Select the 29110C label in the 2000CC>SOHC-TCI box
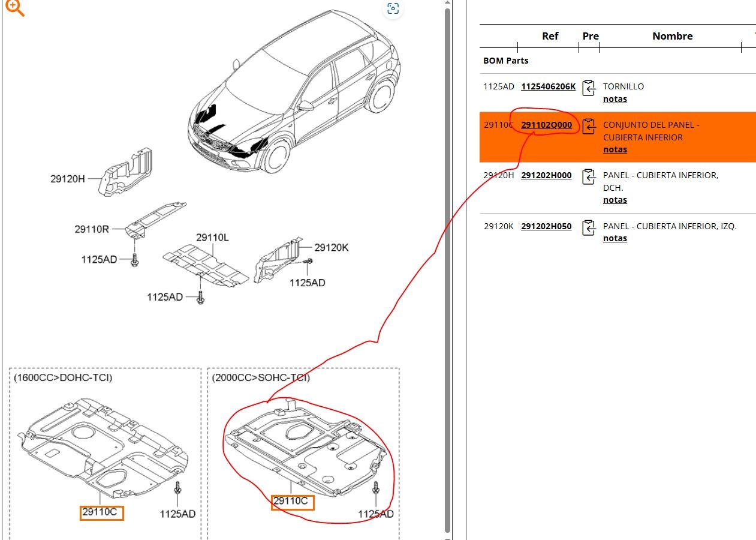 click(x=292, y=501)
